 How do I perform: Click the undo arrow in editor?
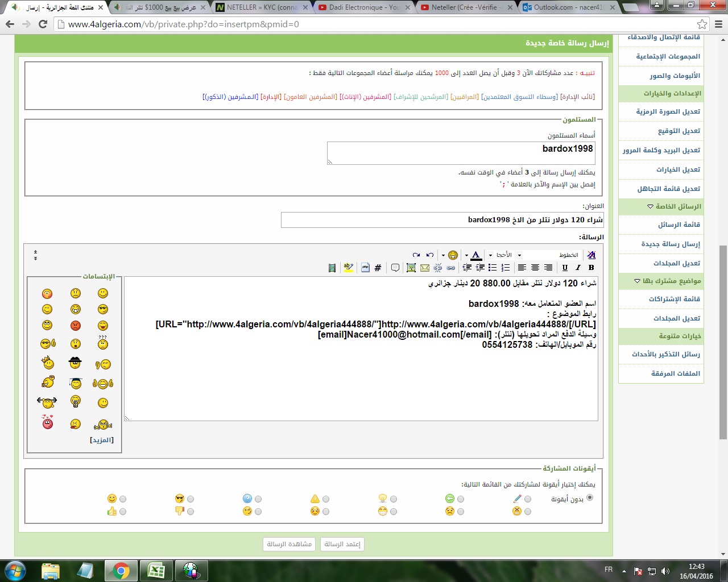[430, 255]
